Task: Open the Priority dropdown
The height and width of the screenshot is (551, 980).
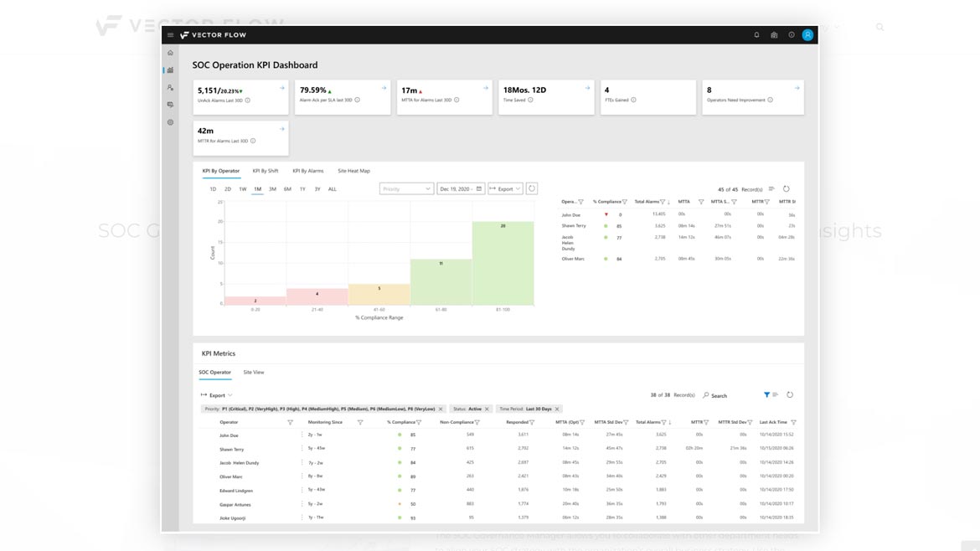Action: click(406, 189)
